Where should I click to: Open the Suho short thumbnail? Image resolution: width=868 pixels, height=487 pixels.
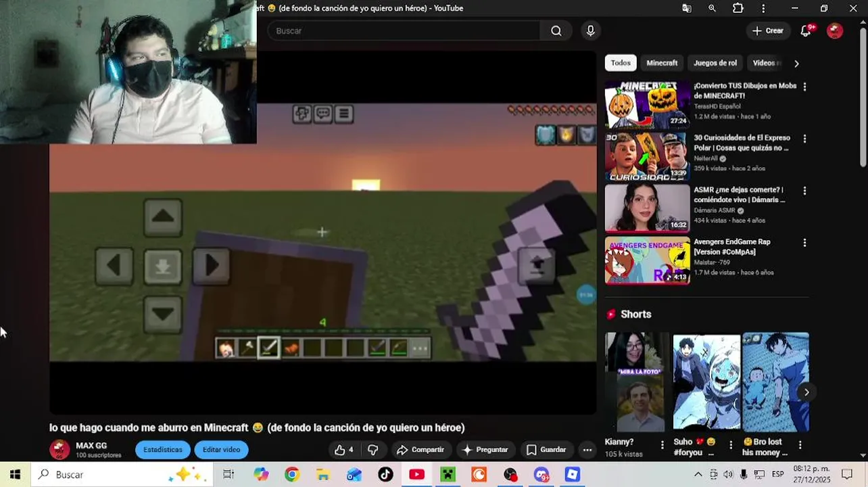click(x=706, y=382)
